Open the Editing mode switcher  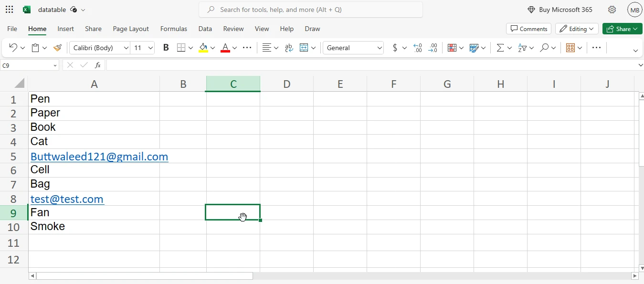pyautogui.click(x=577, y=29)
